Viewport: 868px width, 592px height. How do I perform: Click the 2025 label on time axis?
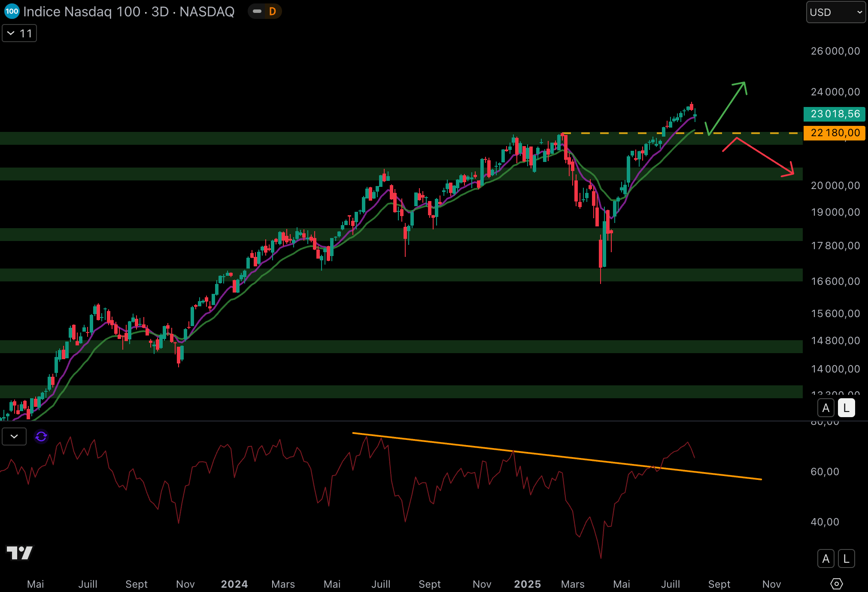coord(527,584)
